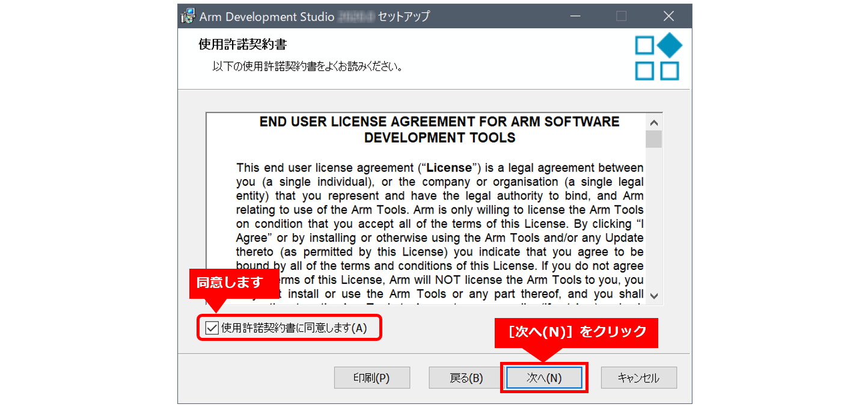This screenshot has width=868, height=407.
Task: Click the 以下の使用許諾契約書をよくお読みください。 text
Action: (x=308, y=66)
